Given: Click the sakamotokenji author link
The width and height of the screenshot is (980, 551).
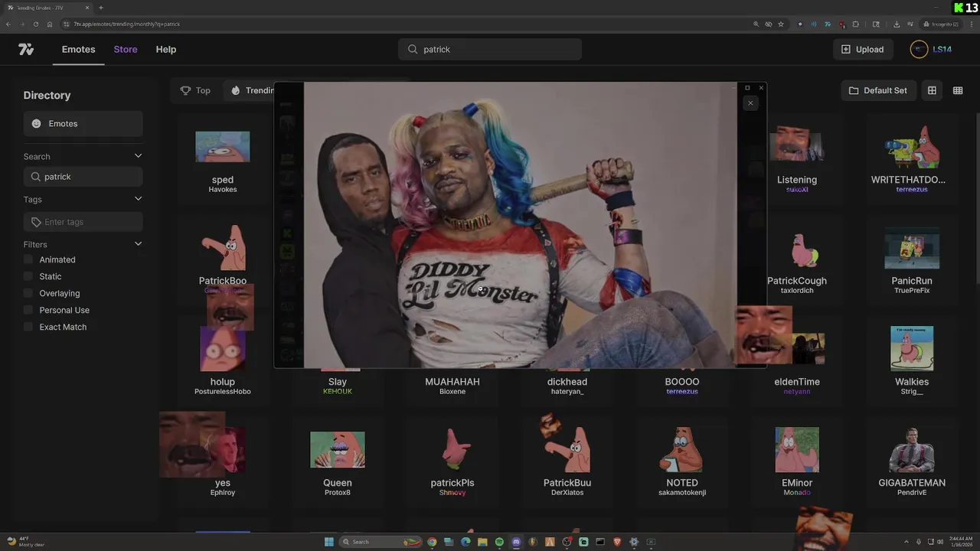Looking at the screenshot, I should (x=682, y=493).
